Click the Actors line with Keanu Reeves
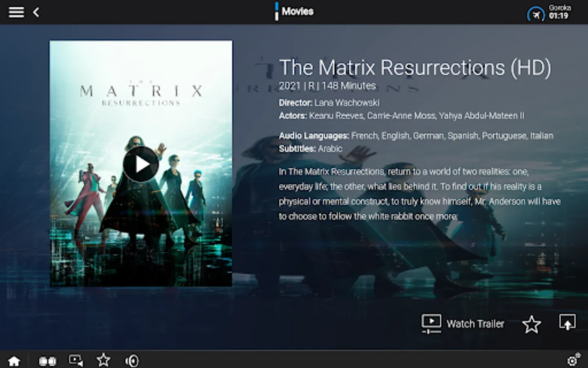Viewport: 588px width, 368px height. (401, 116)
